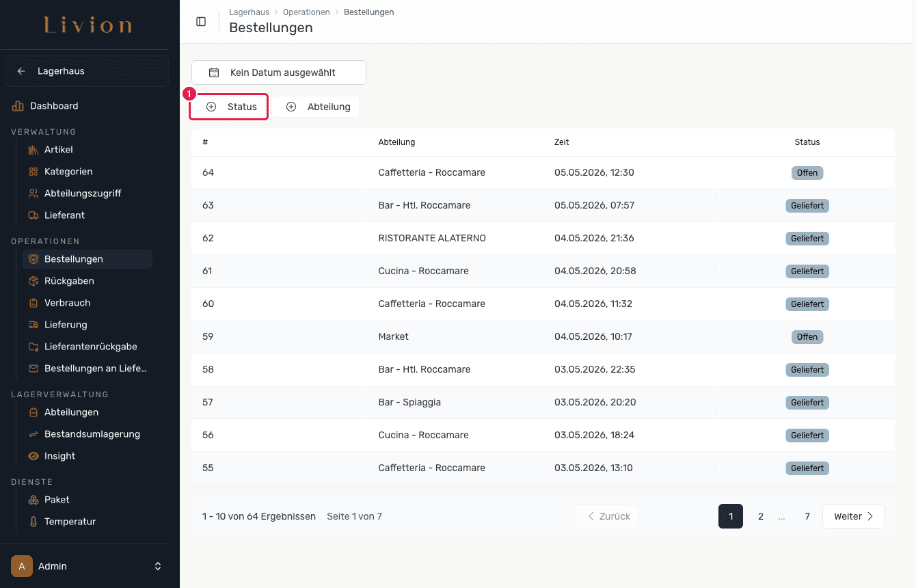The image size is (916, 588).
Task: Click the Offen badge for order 64
Action: [807, 173]
